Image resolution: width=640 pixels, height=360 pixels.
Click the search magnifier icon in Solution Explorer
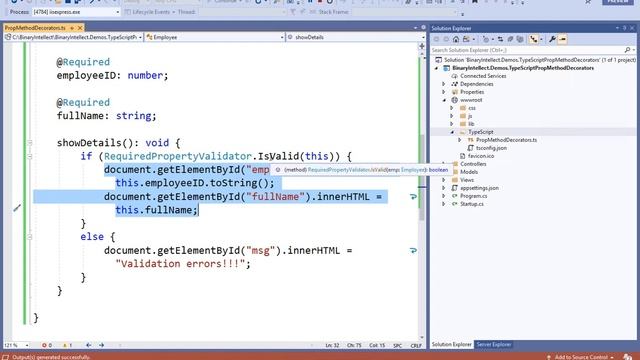pyautogui.click(x=627, y=50)
